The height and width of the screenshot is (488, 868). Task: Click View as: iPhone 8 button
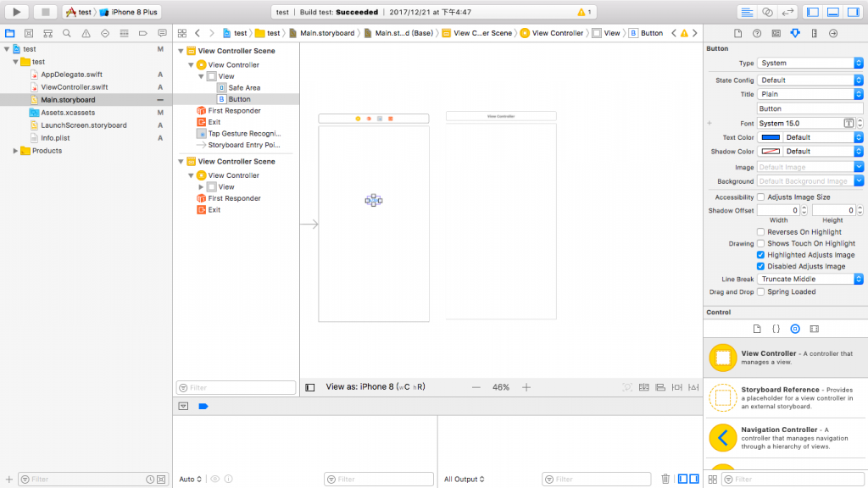click(376, 386)
